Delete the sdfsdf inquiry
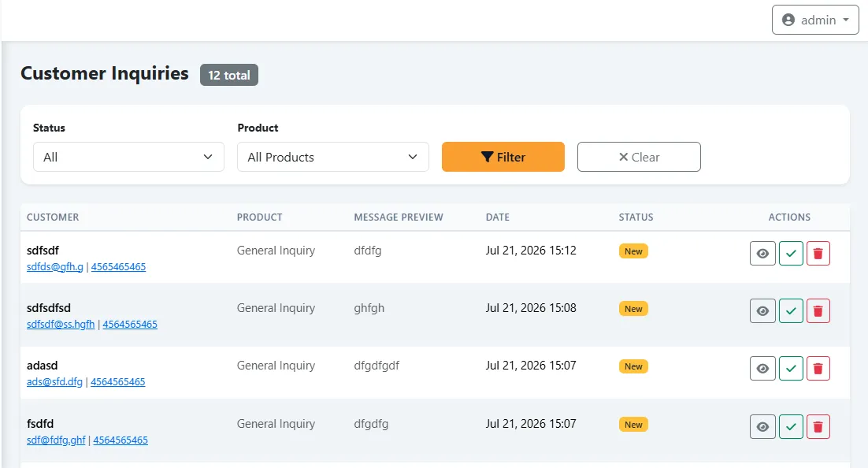The height and width of the screenshot is (468, 868). [818, 254]
